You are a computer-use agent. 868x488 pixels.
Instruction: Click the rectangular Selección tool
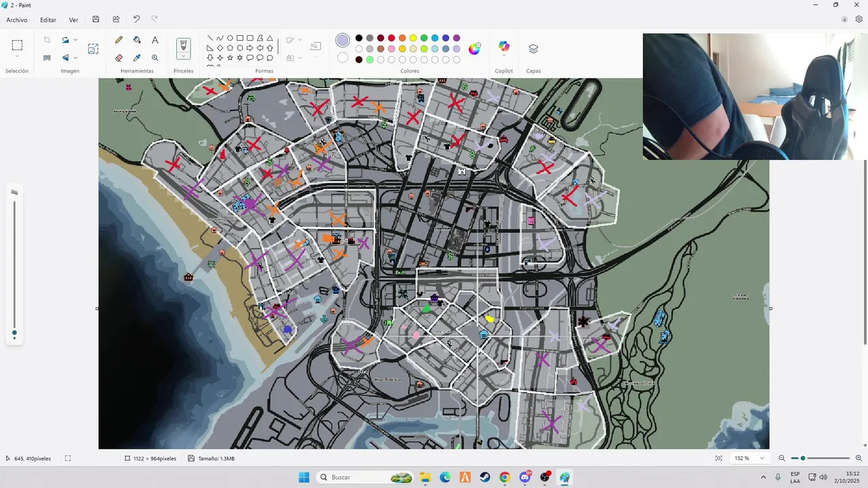coord(17,45)
